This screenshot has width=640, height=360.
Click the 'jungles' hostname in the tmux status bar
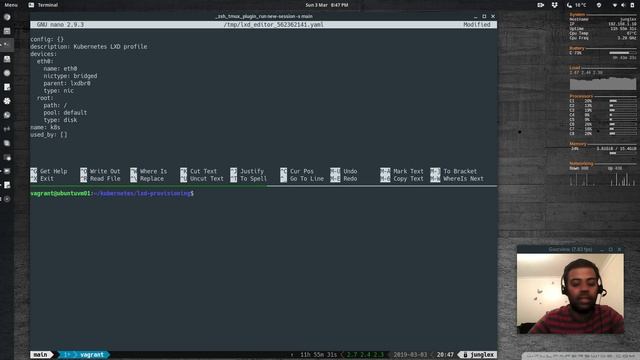click(x=478, y=355)
